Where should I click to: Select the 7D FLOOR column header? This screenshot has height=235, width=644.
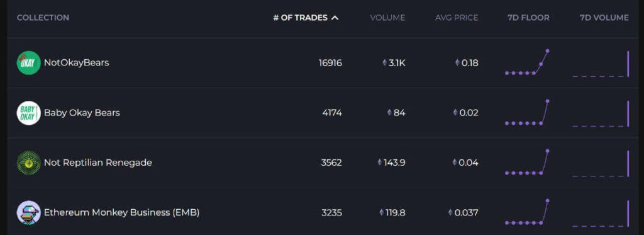click(x=528, y=18)
